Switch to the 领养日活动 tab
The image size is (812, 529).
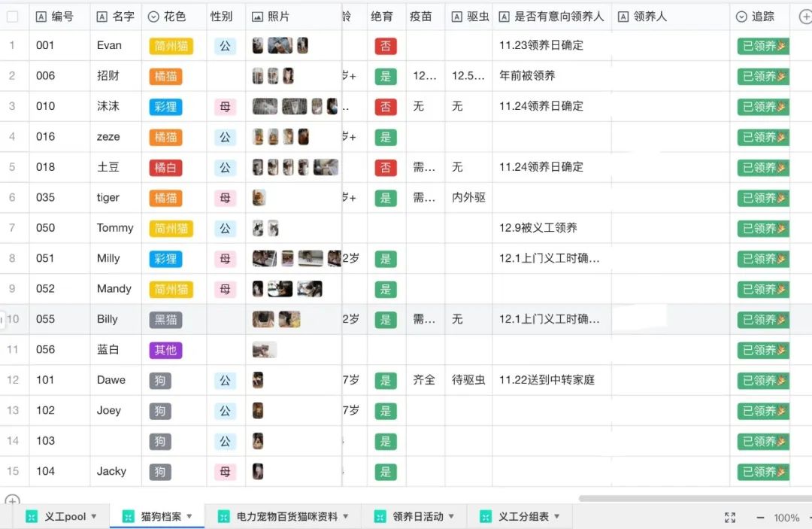tap(417, 516)
